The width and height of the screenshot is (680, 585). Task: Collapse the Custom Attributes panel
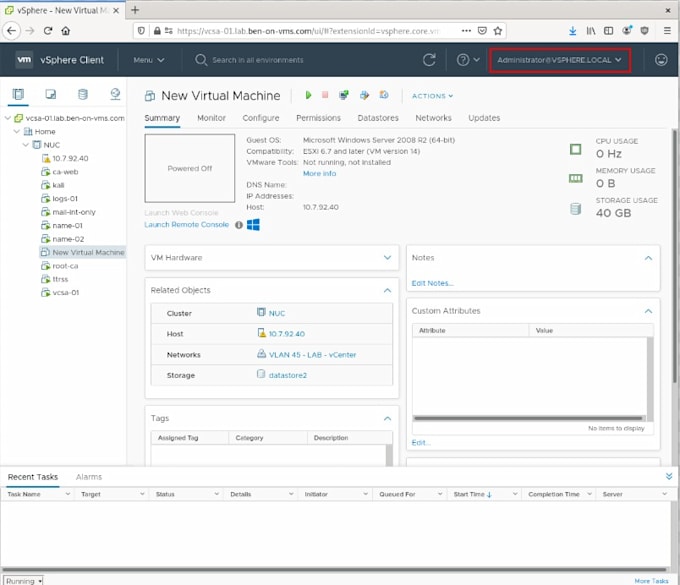[x=648, y=311]
